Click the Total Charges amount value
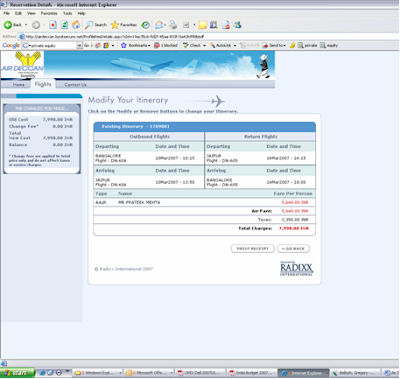The image size is (400, 379). (x=294, y=228)
